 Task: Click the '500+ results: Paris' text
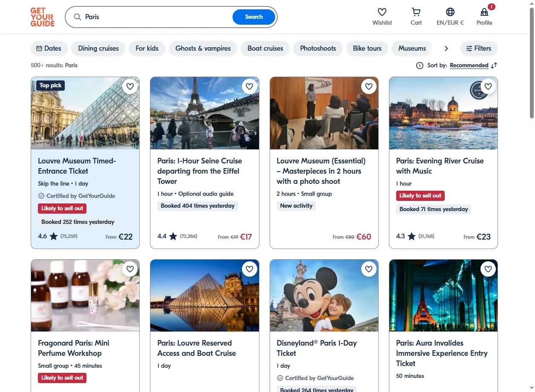click(54, 65)
